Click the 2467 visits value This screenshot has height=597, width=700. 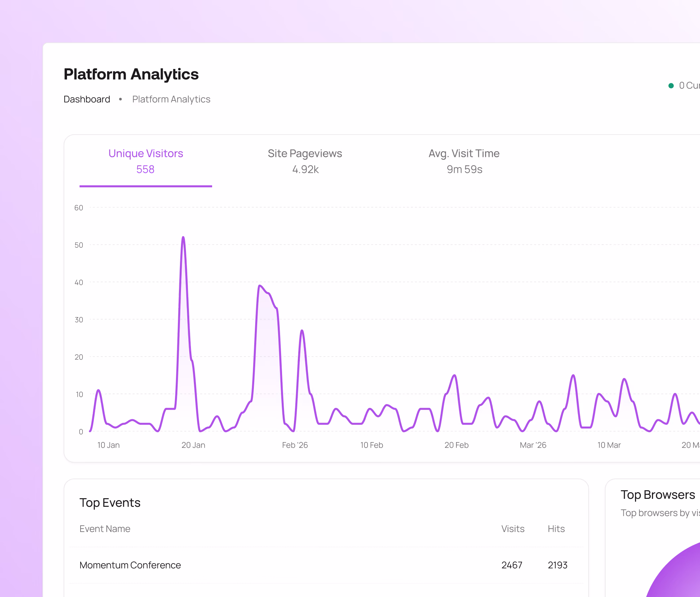(x=512, y=565)
